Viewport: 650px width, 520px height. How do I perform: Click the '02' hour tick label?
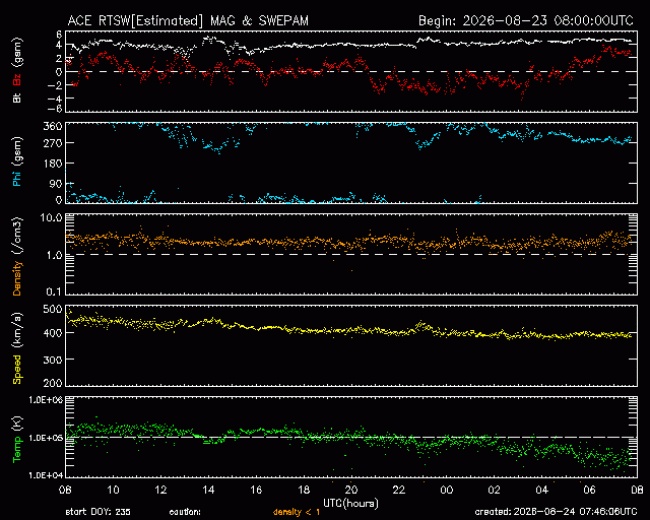click(494, 490)
